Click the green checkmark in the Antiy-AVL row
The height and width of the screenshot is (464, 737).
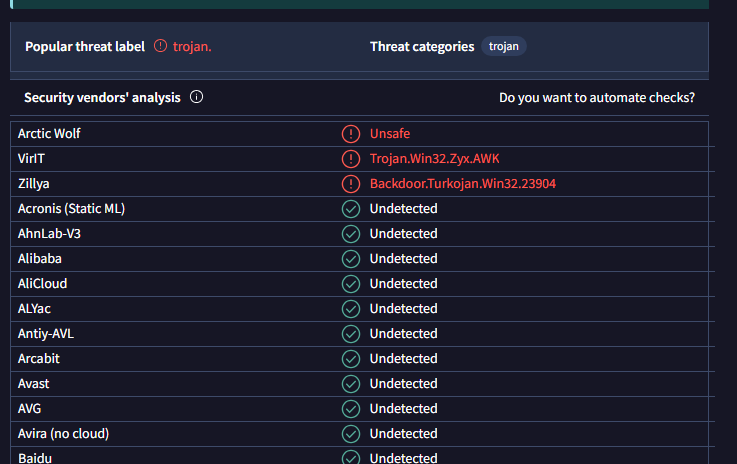[351, 334]
